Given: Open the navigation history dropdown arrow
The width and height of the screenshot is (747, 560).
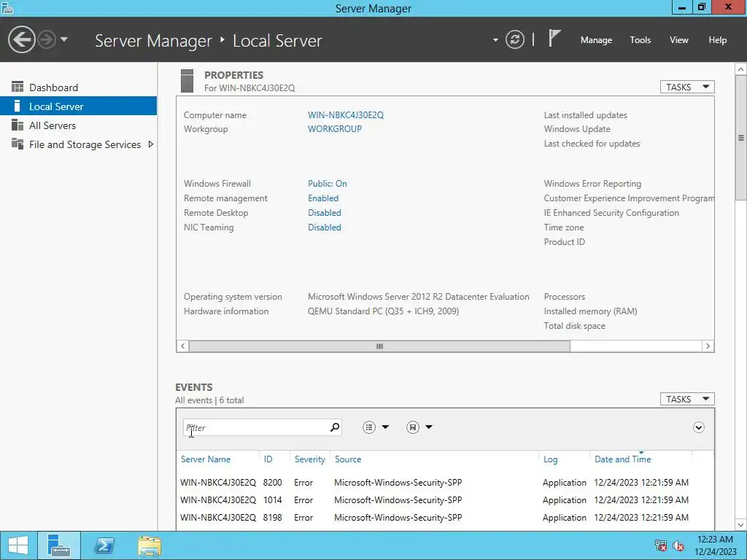Looking at the screenshot, I should (x=64, y=39).
